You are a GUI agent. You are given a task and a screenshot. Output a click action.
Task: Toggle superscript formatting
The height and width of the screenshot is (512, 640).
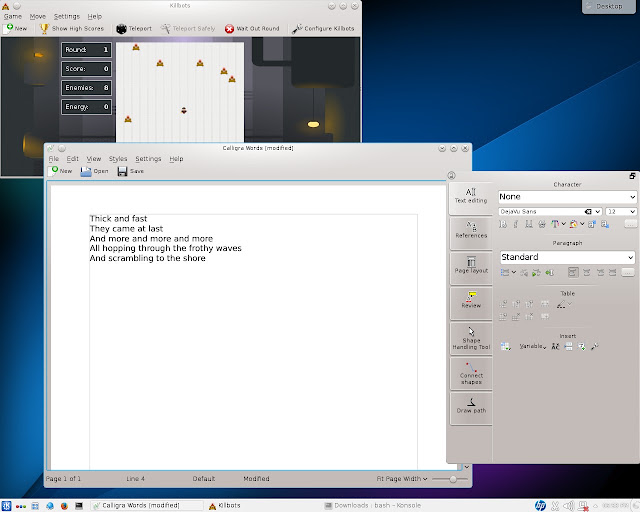coord(592,224)
